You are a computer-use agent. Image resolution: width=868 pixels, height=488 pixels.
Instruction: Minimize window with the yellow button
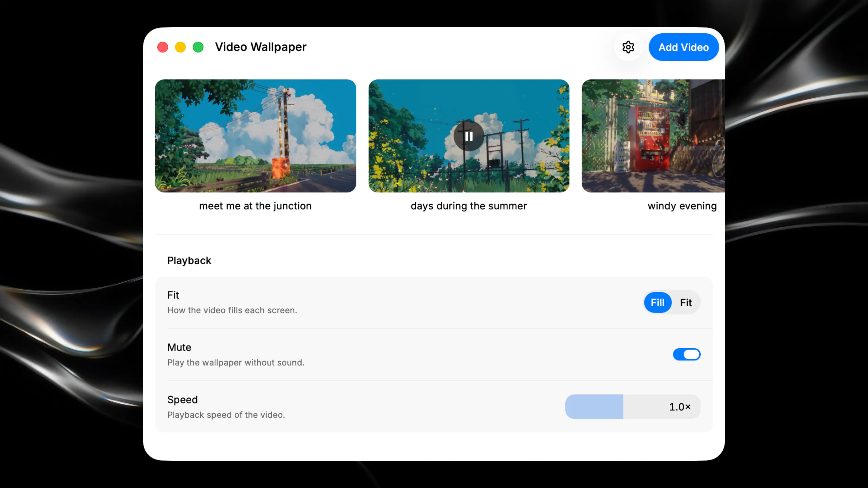pos(180,47)
